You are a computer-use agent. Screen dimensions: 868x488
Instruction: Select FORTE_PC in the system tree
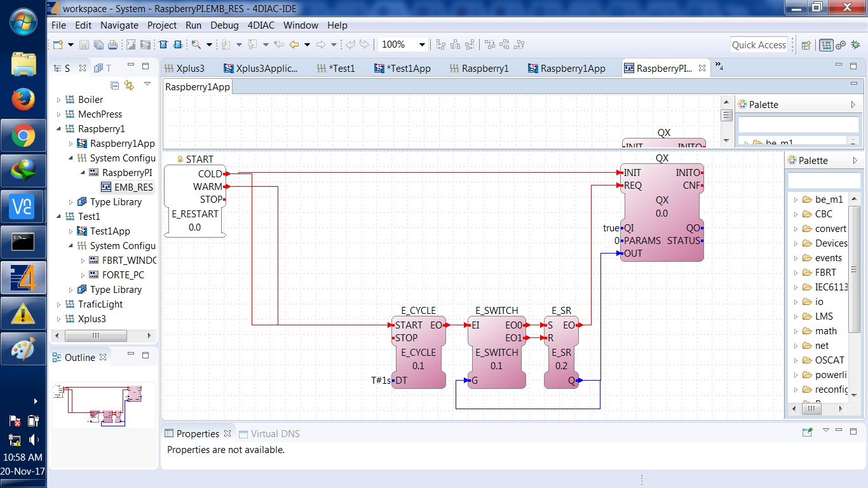pyautogui.click(x=118, y=275)
